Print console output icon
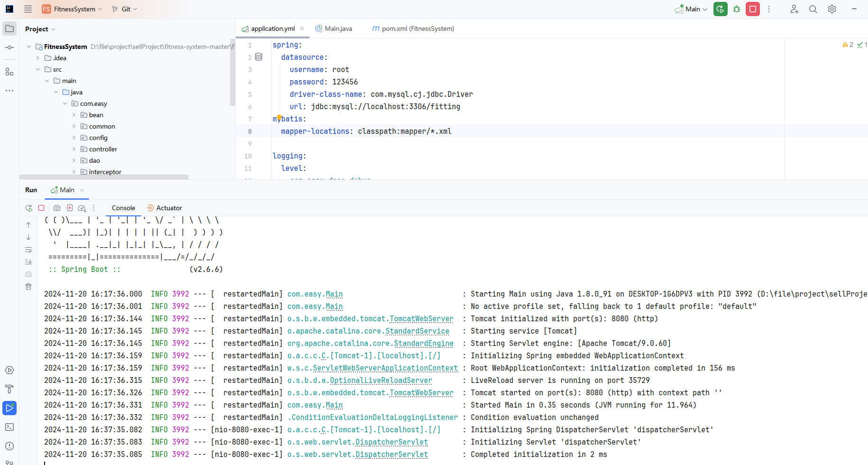Screen dimensions: 868x465 point(28,274)
